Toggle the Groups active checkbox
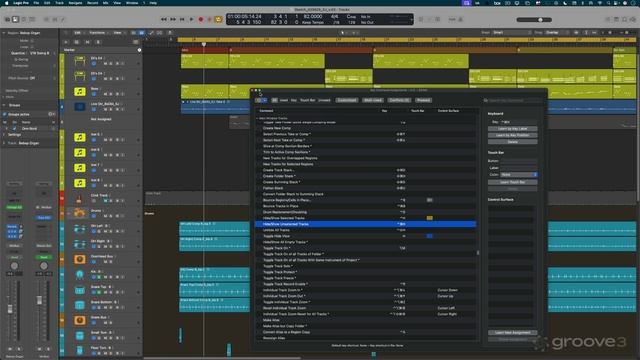Screen dimensions: 640x360 pyautogui.click(x=5, y=114)
